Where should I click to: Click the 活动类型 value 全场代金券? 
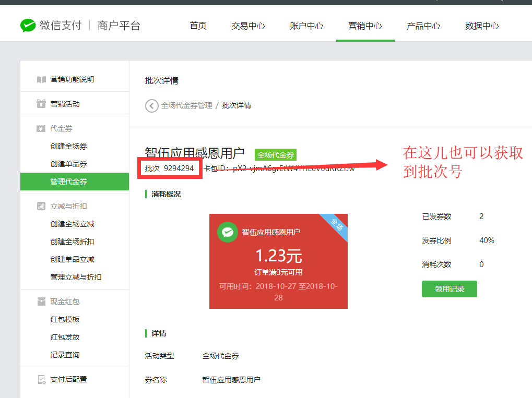[220, 356]
